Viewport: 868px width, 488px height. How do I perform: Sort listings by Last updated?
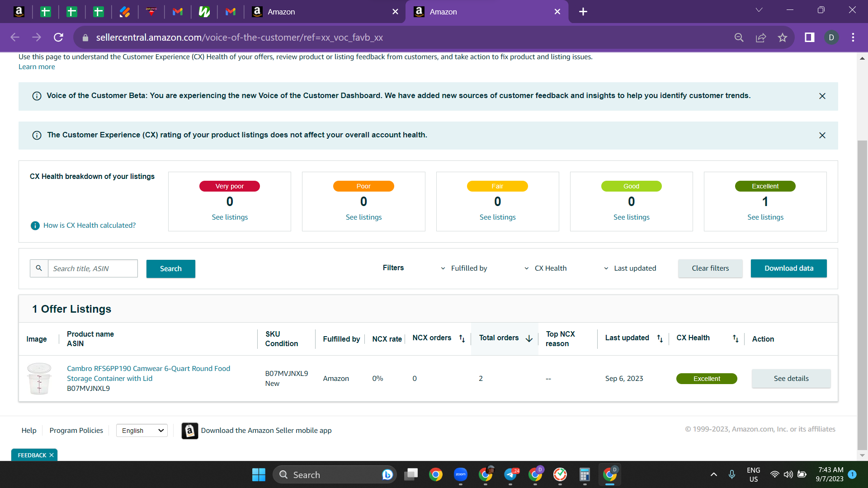point(660,338)
